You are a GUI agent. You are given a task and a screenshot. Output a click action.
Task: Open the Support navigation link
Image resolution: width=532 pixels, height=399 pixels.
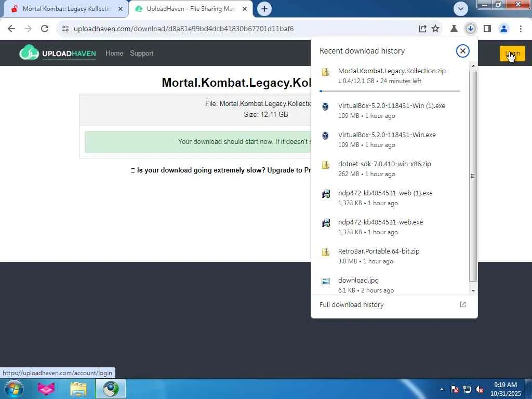point(141,54)
